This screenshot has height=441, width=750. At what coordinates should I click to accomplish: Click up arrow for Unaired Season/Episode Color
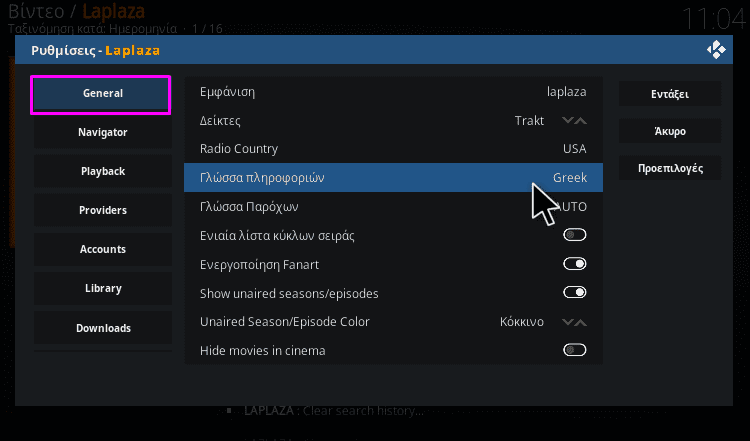[x=581, y=322]
